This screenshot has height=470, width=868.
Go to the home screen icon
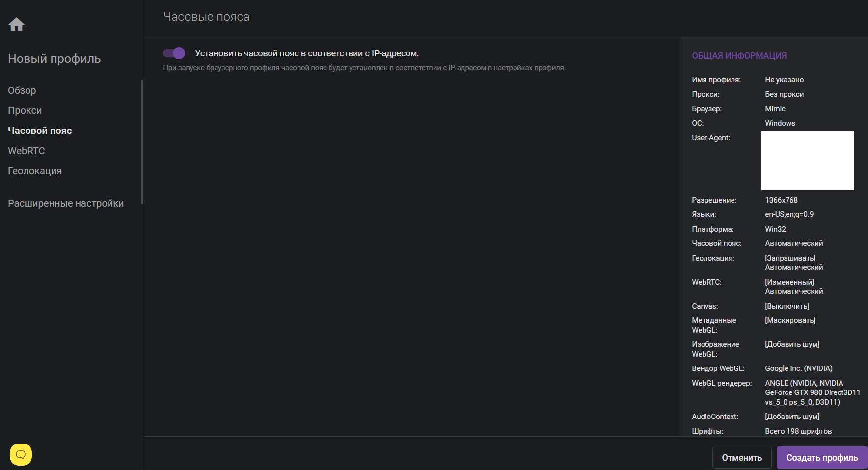tap(16, 24)
